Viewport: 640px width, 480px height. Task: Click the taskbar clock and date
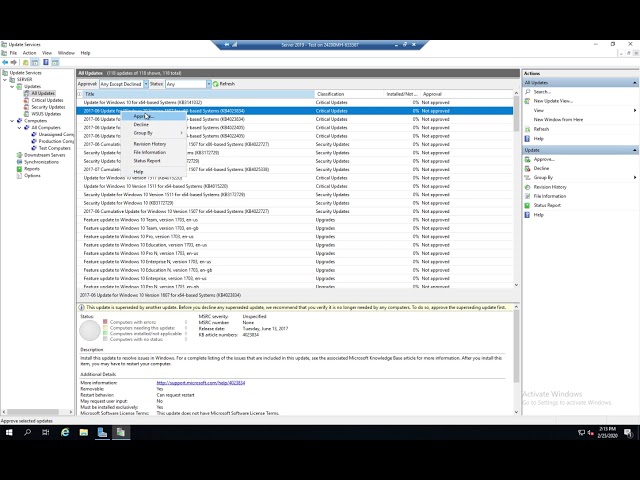(607, 432)
